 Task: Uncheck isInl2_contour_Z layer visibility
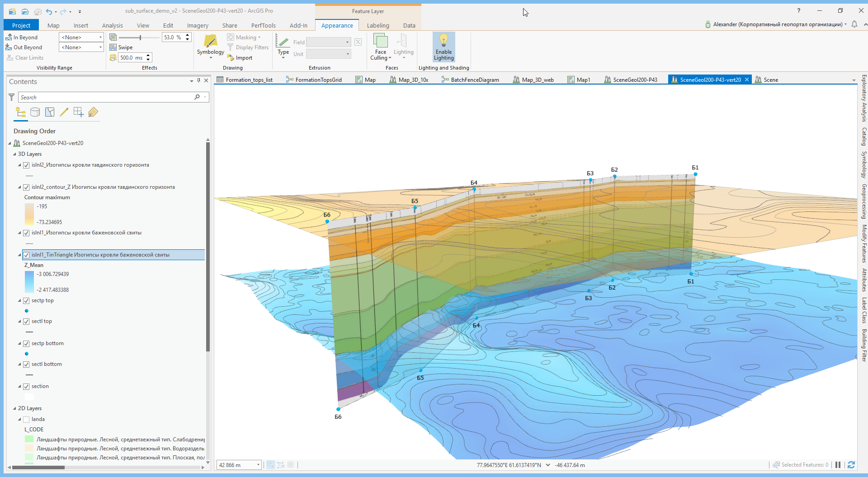coord(26,187)
